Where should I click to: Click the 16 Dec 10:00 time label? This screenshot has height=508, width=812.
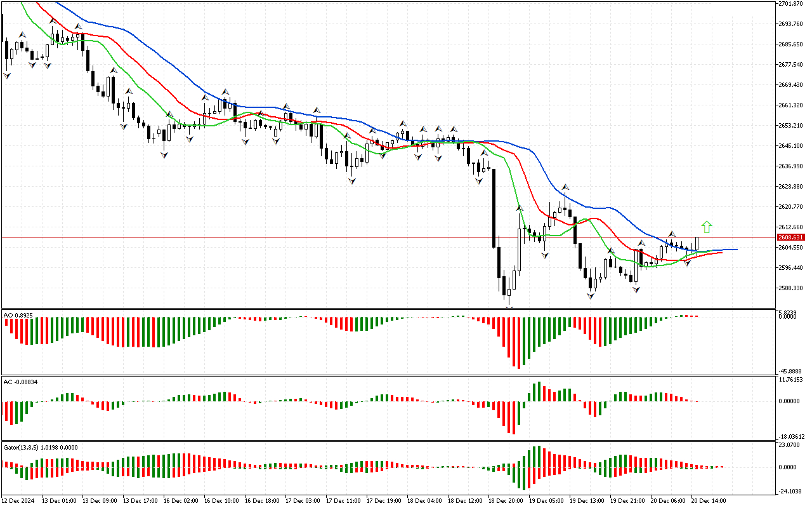(221, 501)
